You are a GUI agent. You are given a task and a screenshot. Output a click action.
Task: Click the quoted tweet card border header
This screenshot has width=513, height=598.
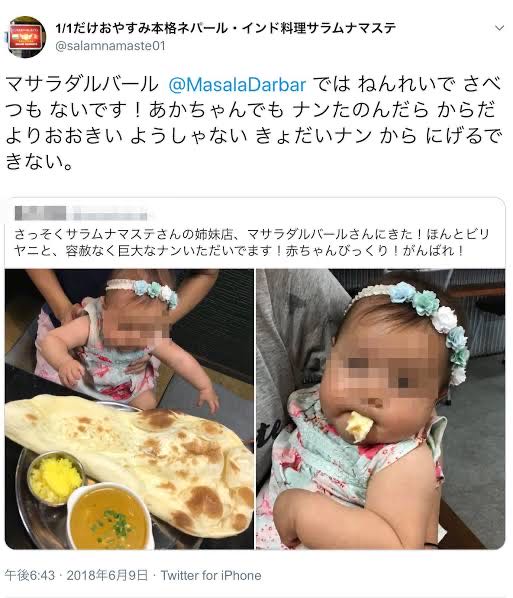click(255, 213)
